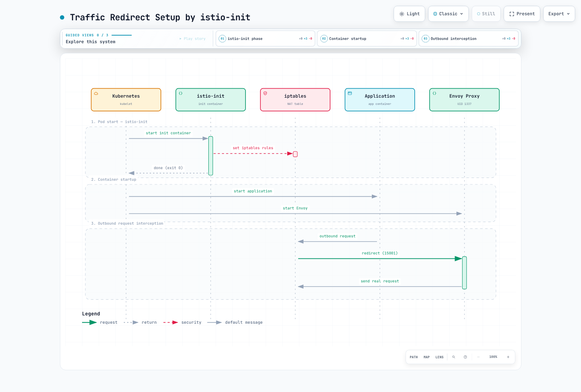This screenshot has width=581, height=392.
Task: Click the iptables shield icon
Action: [x=265, y=93]
